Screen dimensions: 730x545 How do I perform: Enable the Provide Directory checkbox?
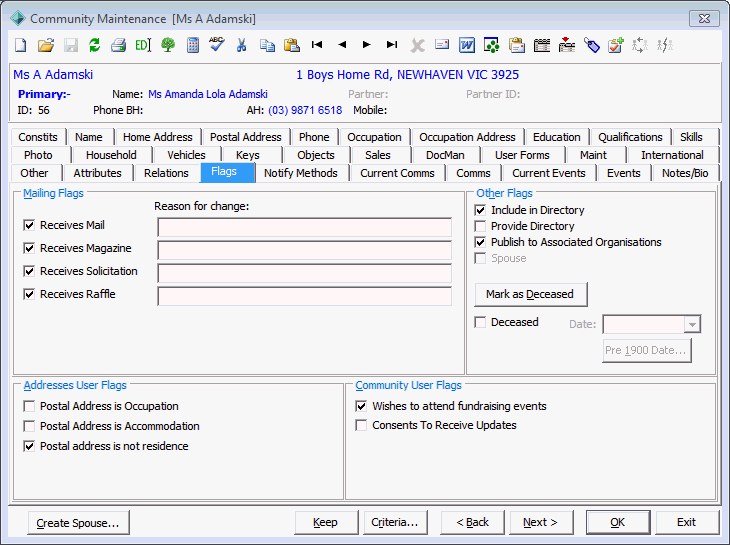480,226
